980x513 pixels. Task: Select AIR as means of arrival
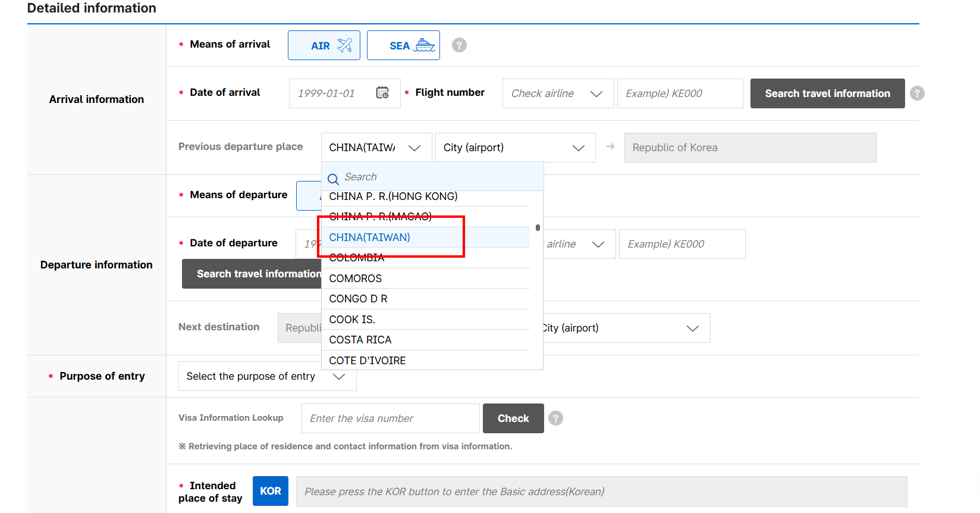(x=324, y=45)
